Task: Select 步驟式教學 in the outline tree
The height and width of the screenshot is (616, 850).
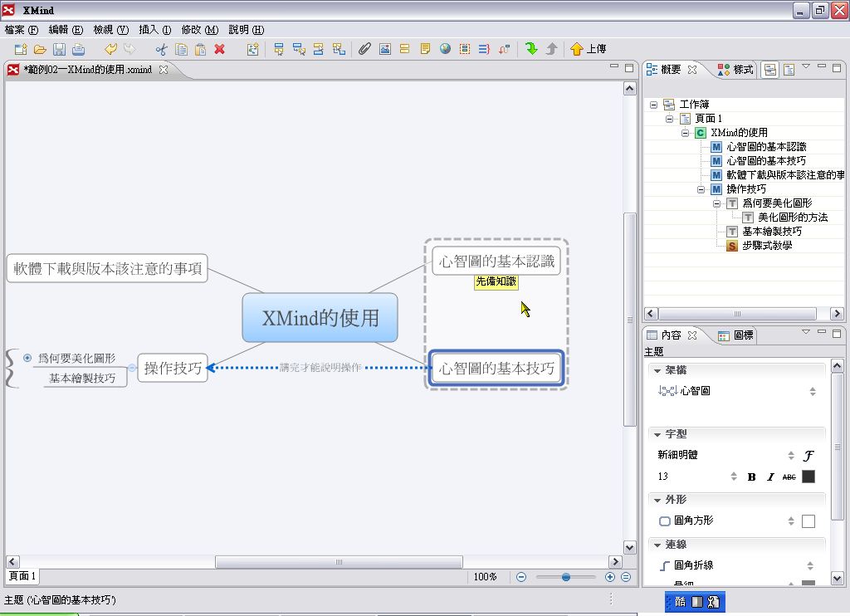Action: pos(766,246)
